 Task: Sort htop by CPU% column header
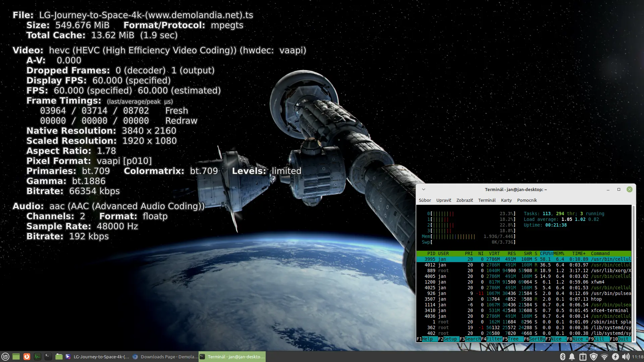546,253
